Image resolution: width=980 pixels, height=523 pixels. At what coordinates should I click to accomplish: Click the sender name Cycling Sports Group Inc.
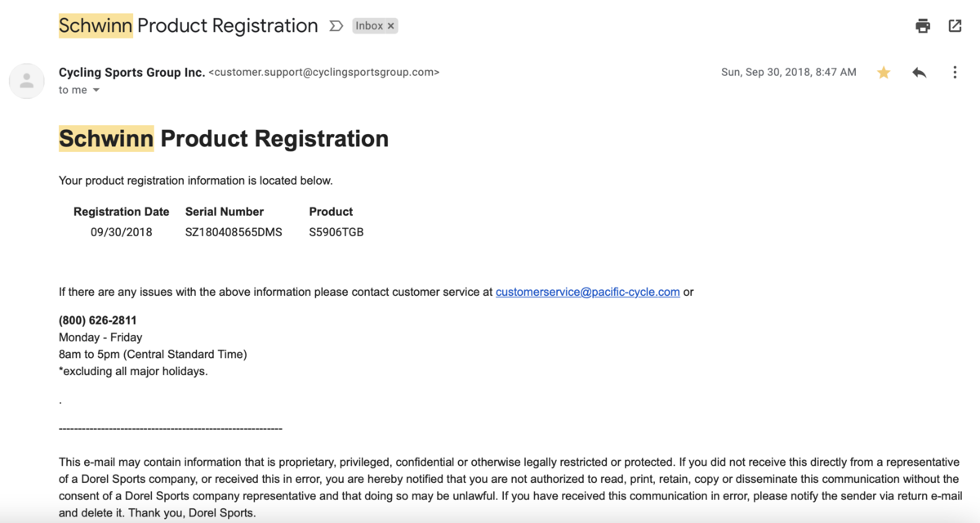tap(131, 72)
